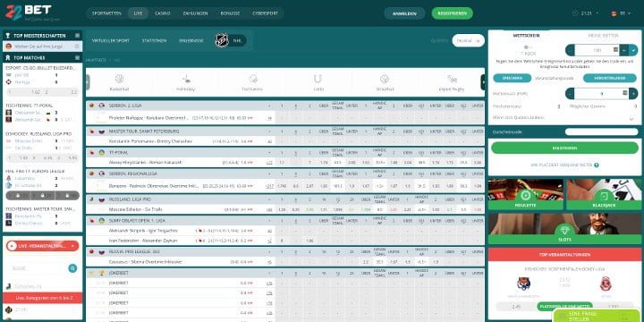Screen dimensions: 644x322
Task: Select the Live menu item
Action: (138, 13)
